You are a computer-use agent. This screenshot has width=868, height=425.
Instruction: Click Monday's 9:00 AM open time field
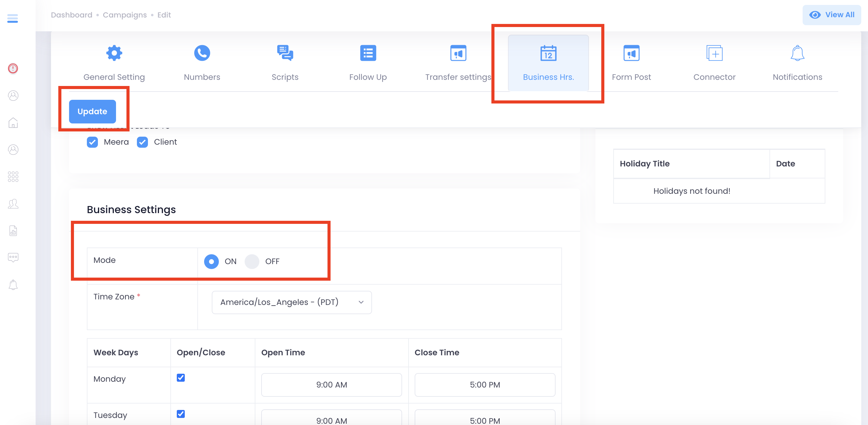click(331, 385)
